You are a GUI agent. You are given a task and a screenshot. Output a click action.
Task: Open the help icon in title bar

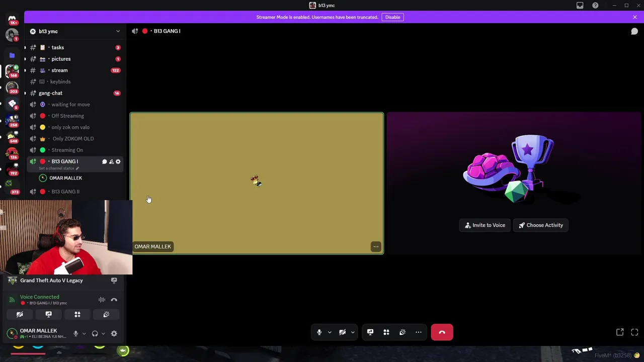pos(595,6)
